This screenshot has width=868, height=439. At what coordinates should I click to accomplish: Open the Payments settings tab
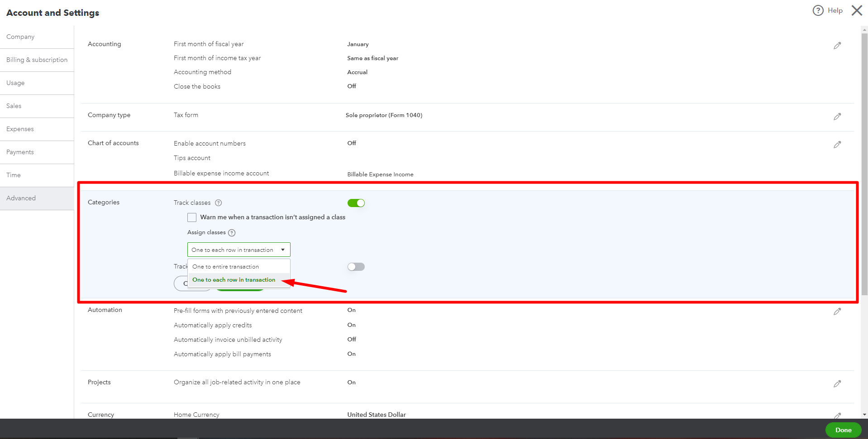(x=20, y=152)
